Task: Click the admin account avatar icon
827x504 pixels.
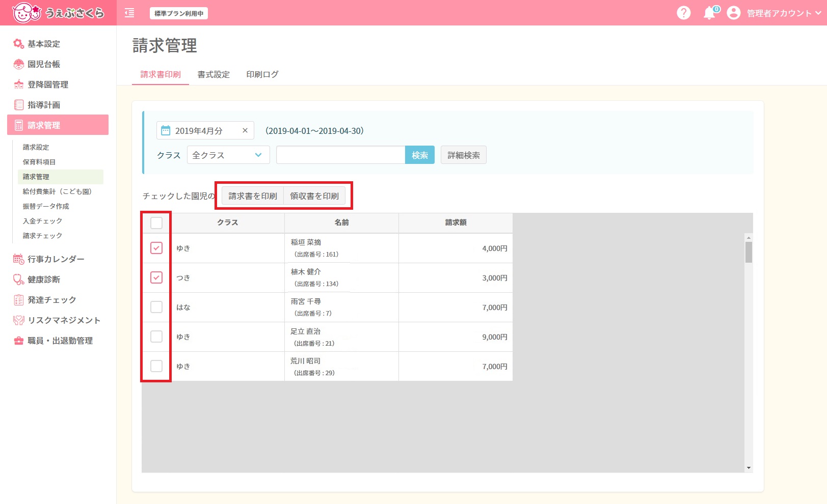Action: coord(733,13)
